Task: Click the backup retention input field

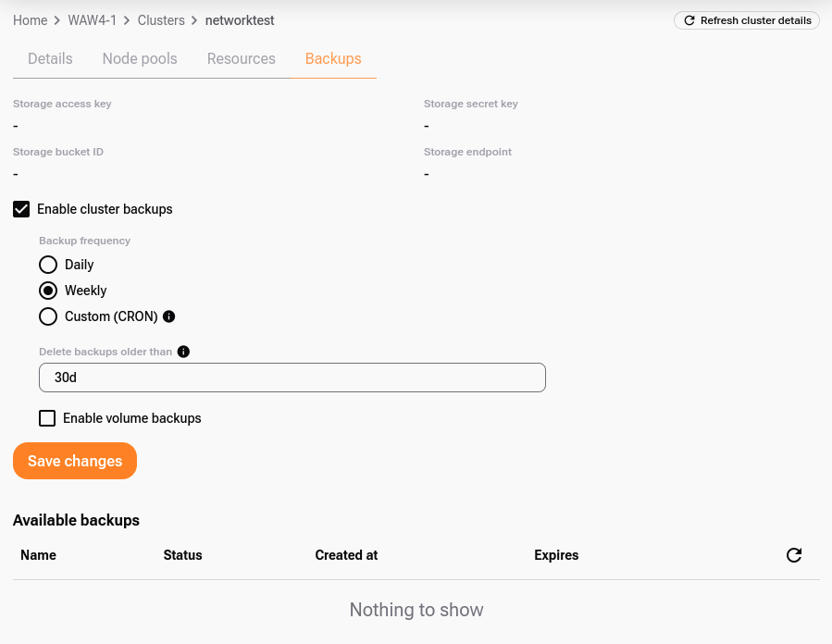Action: (292, 378)
